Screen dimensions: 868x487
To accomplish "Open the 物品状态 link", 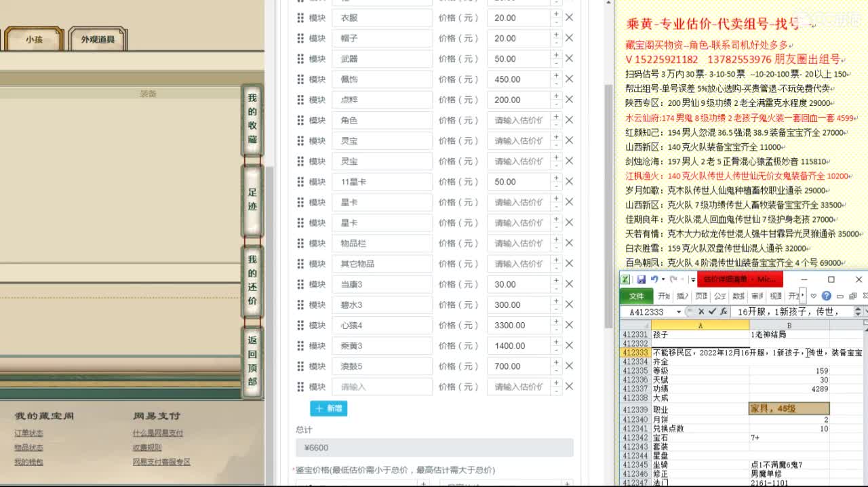I will point(28,448).
